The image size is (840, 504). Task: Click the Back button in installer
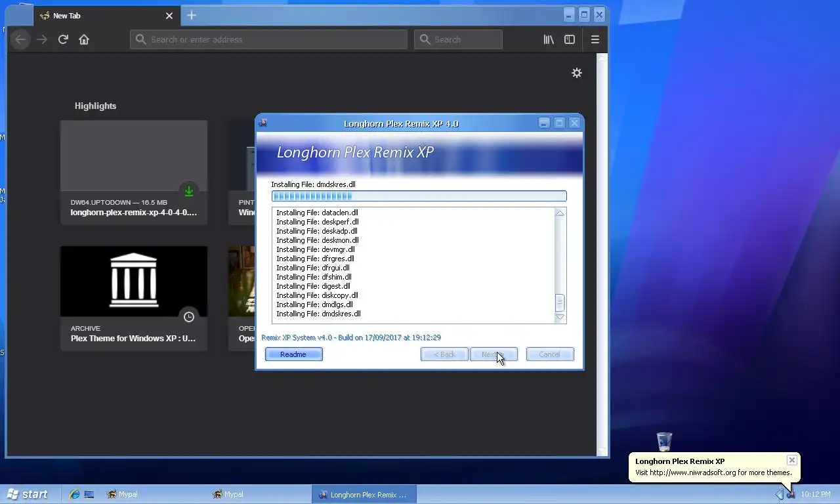point(444,354)
